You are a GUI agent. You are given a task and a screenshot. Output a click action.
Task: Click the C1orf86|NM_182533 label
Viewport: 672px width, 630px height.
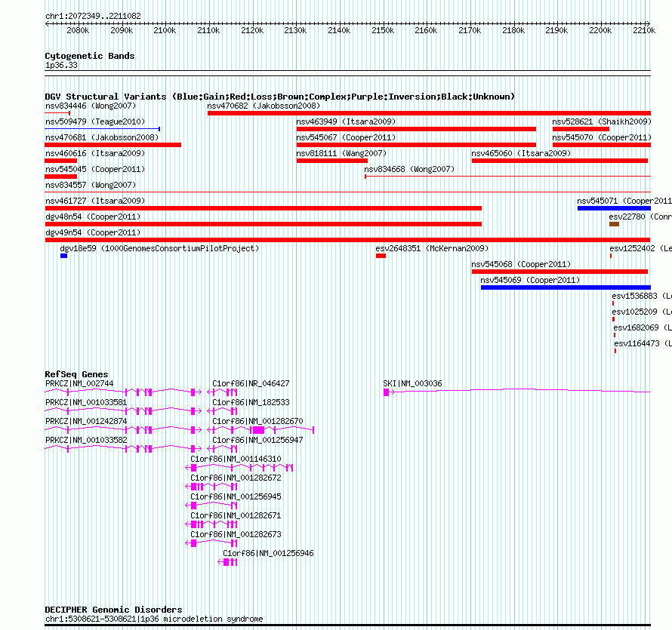click(251, 402)
